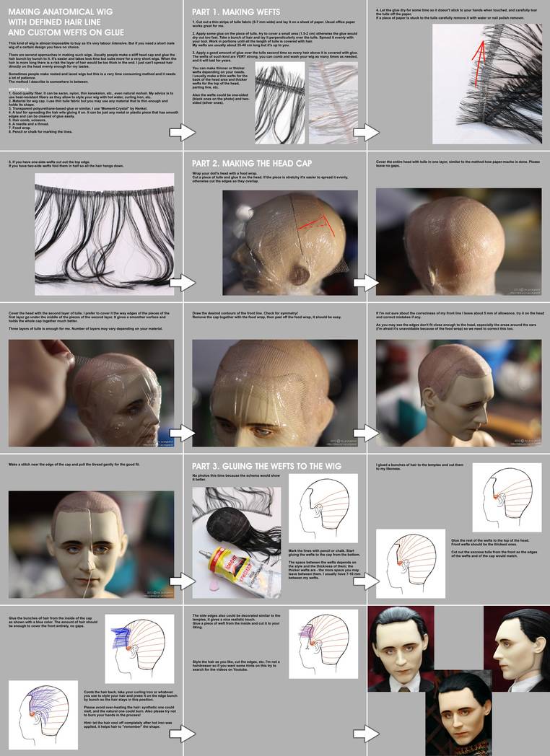Click the 'Make a stitch near the edge of the cap' text
550x756 pixels.
click(x=74, y=465)
